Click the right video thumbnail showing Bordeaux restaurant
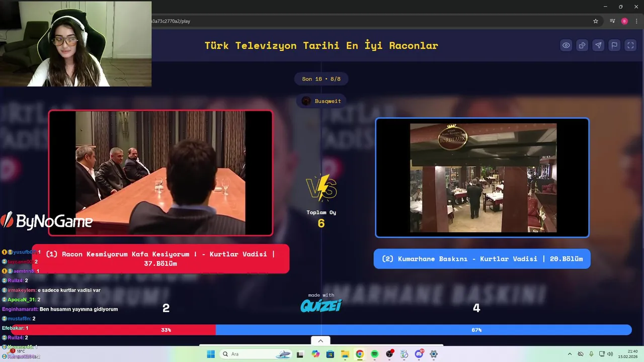This screenshot has width=644, height=362. tap(482, 177)
